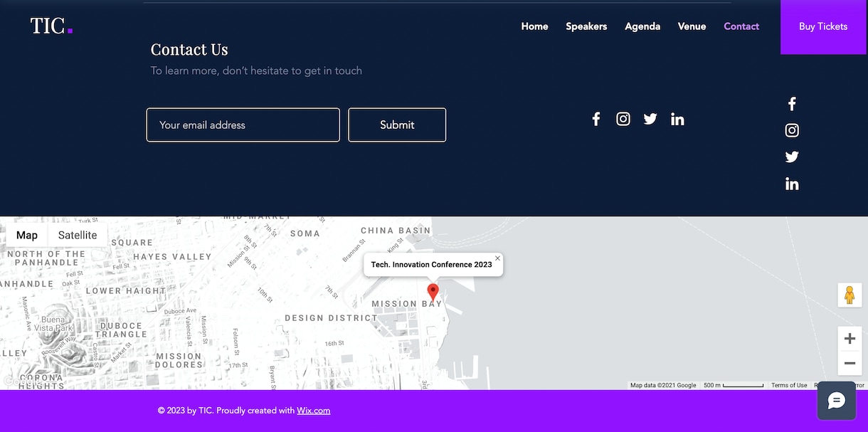Select the Street View pegman icon

tap(850, 295)
